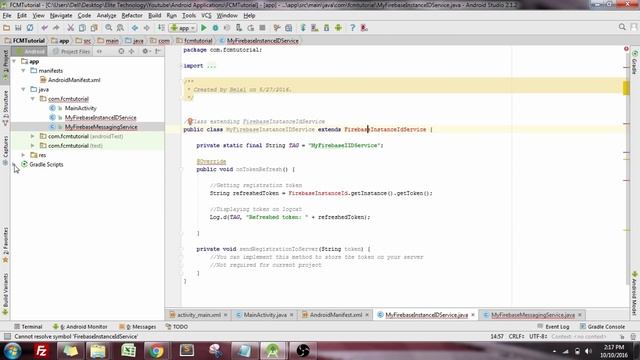
Task: Click the Debug app bug icon
Action: pos(216,28)
